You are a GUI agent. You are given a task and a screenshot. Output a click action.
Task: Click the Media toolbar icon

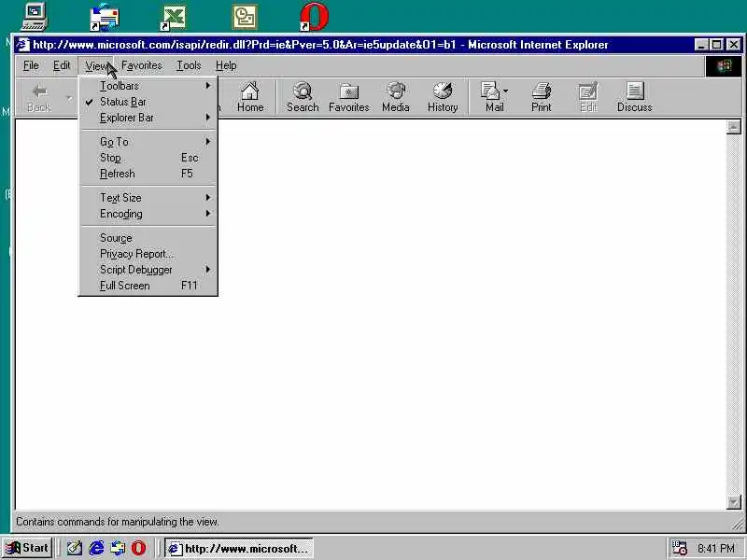[x=395, y=97]
